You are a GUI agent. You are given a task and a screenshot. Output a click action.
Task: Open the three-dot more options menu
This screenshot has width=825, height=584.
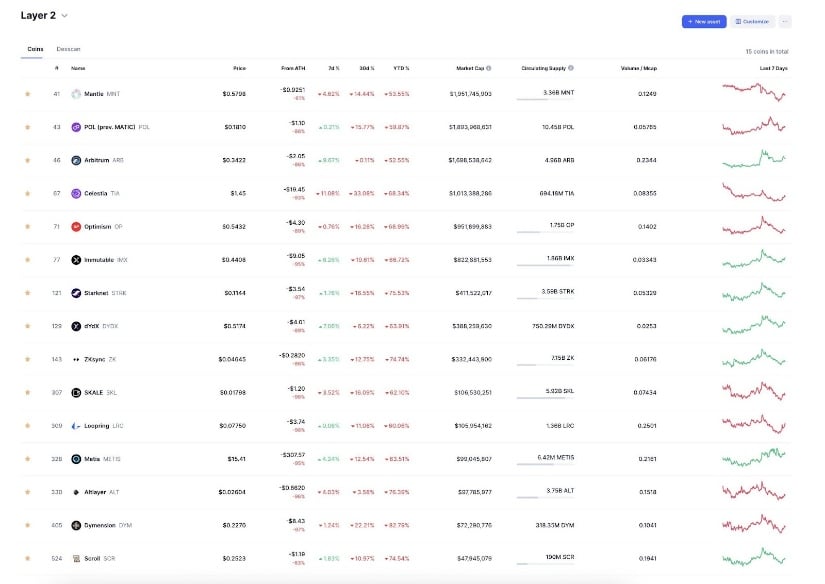pos(785,22)
